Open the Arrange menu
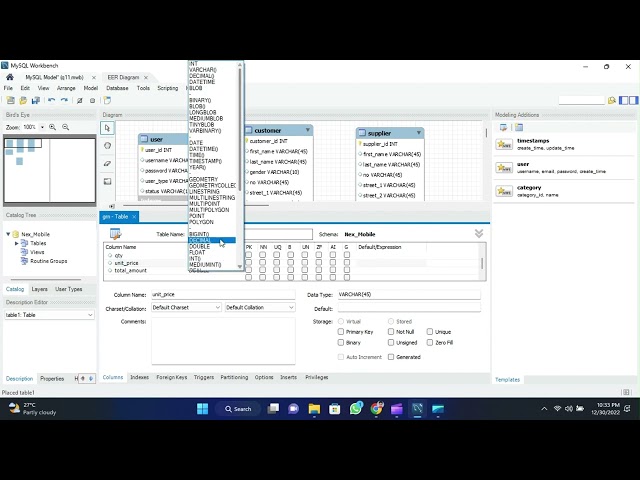Image resolution: width=640 pixels, height=480 pixels. coord(66,88)
